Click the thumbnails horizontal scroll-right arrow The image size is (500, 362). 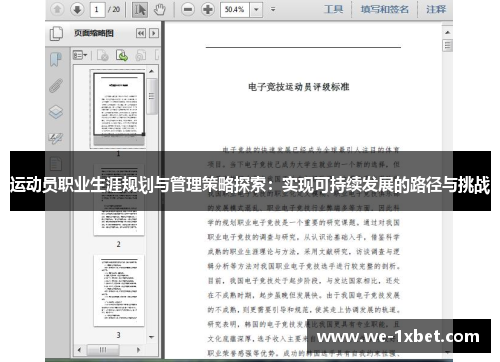pos(138,350)
